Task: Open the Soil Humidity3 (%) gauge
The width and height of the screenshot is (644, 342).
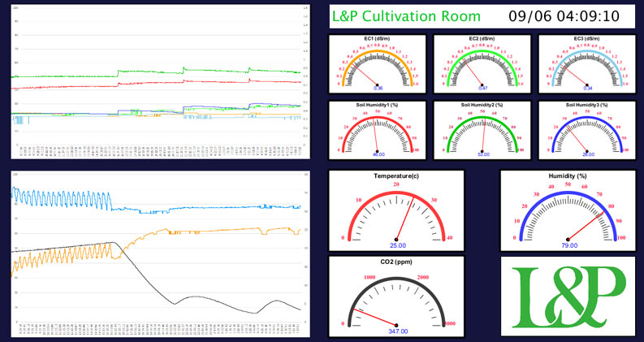Action: (587, 130)
